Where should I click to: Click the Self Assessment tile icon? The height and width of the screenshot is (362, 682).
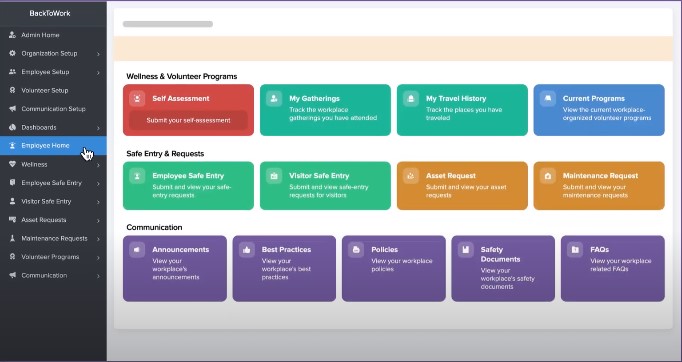pos(137,98)
